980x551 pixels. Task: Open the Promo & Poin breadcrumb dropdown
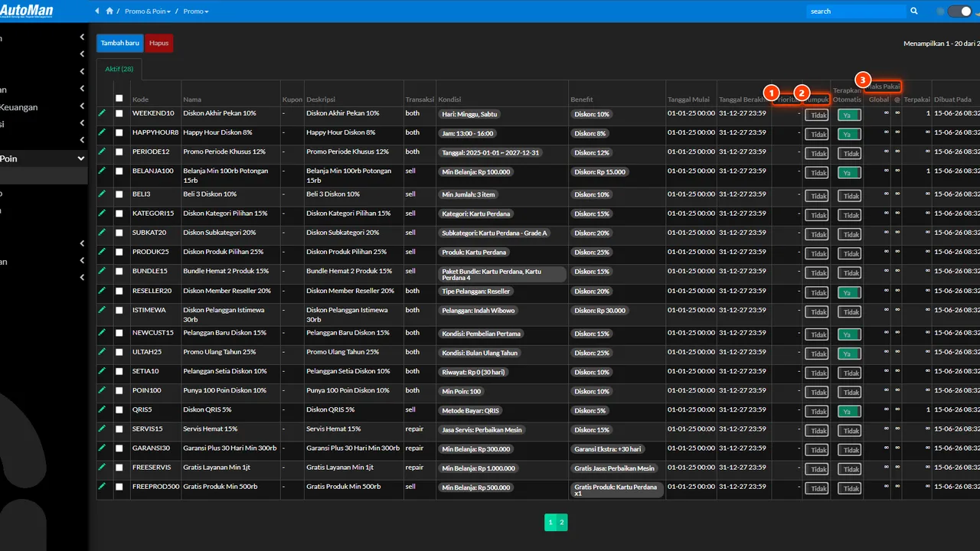point(148,11)
